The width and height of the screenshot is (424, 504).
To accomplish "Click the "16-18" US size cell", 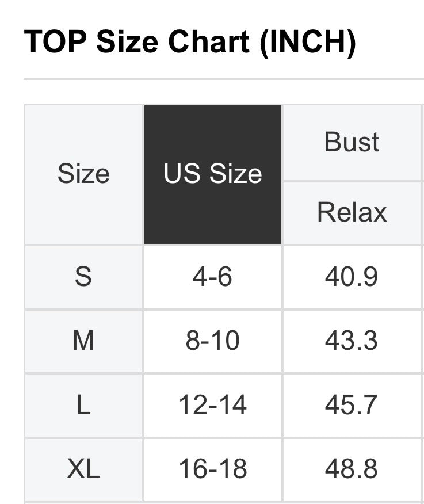I will click(x=213, y=469).
